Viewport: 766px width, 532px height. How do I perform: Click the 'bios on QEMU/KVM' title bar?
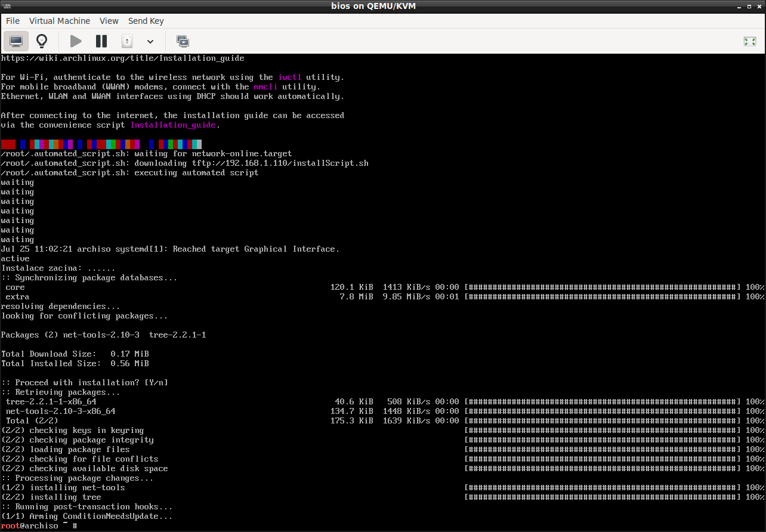[x=382, y=6]
